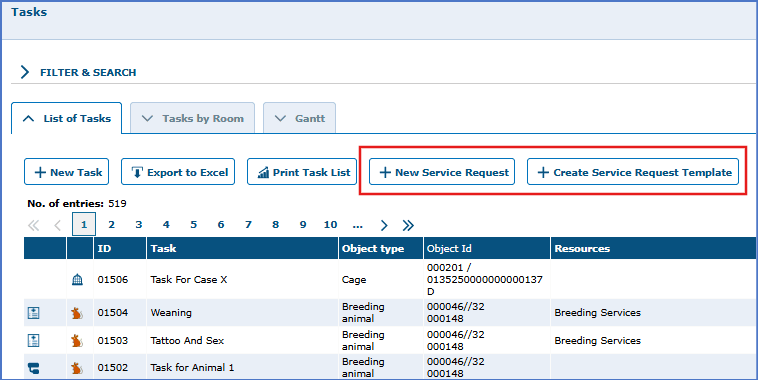
Task: Click task name Task For Case X
Action: [189, 279]
